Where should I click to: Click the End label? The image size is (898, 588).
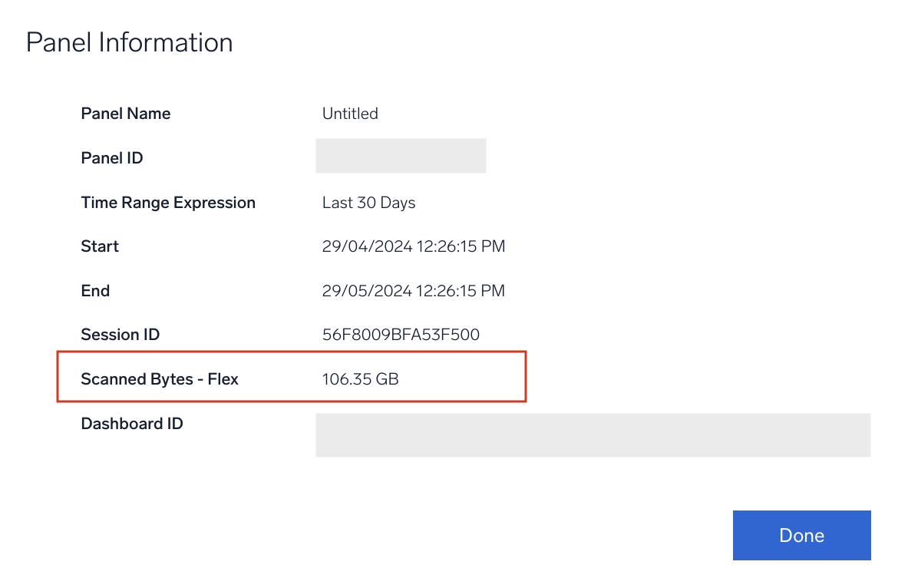pyautogui.click(x=95, y=290)
